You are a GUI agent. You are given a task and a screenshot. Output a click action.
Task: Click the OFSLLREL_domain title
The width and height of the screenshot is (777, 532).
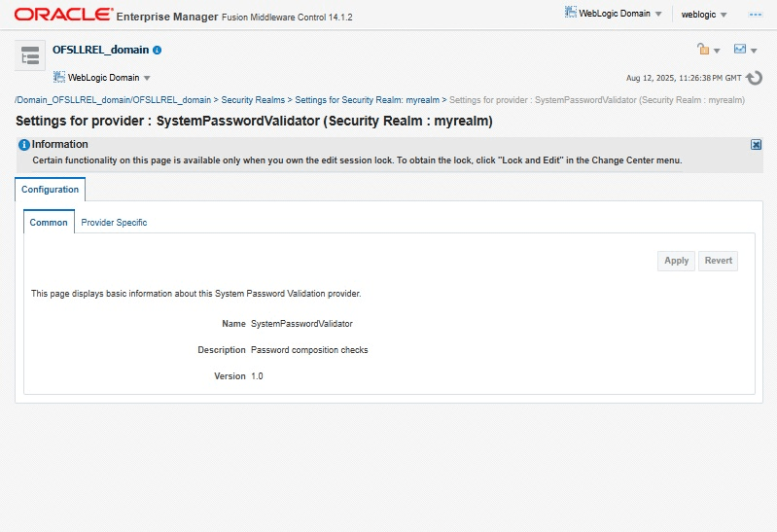[x=100, y=50]
